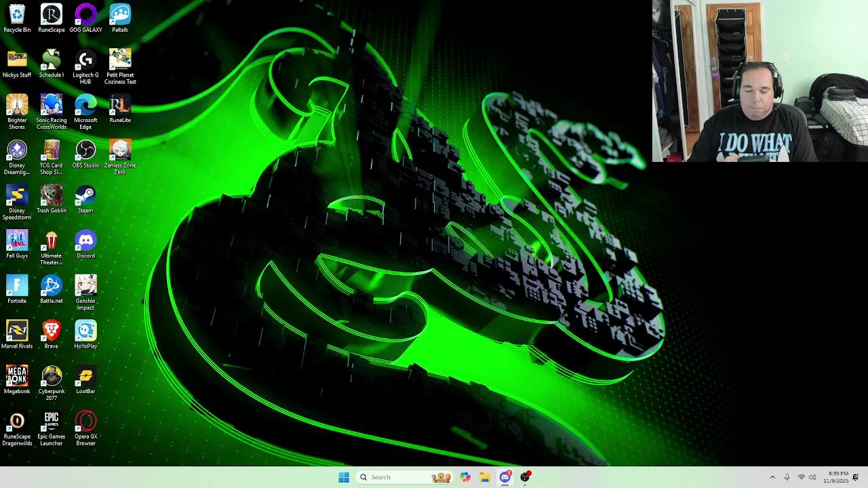
Task: Click the Ultimate Theater shortcut
Action: pyautogui.click(x=52, y=247)
